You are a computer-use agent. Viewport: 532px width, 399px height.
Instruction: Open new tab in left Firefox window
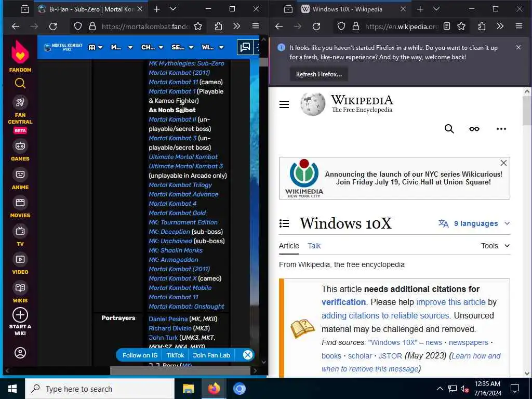pyautogui.click(x=157, y=9)
